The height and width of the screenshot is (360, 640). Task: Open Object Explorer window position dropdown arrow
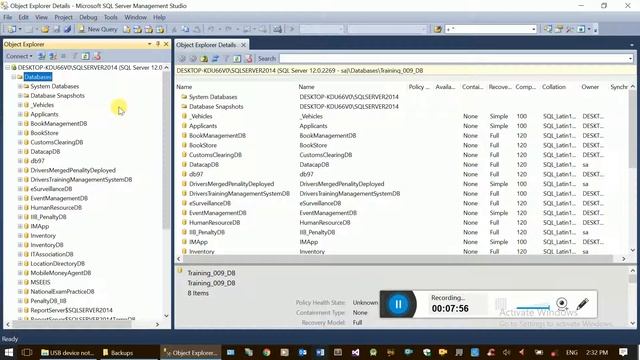[x=150, y=44]
